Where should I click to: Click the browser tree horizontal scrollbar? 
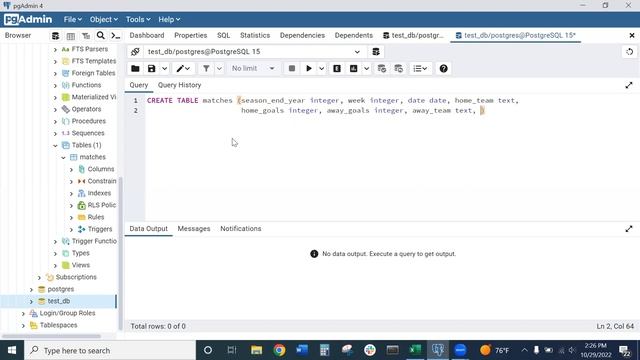point(51,336)
